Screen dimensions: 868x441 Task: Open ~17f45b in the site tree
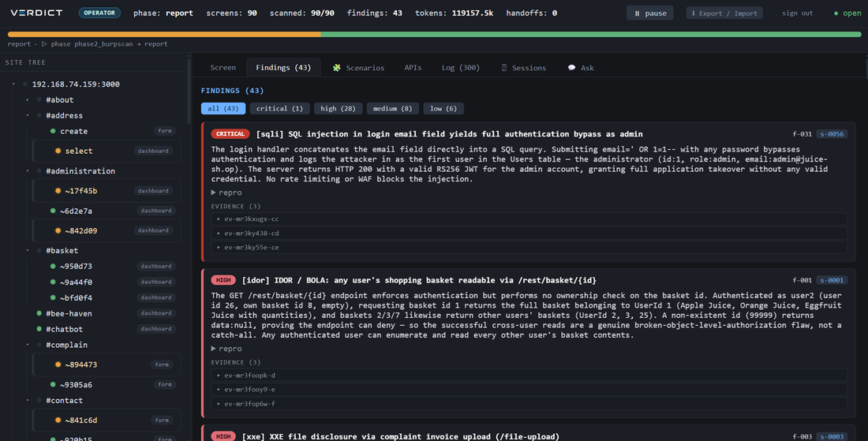pyautogui.click(x=107, y=190)
